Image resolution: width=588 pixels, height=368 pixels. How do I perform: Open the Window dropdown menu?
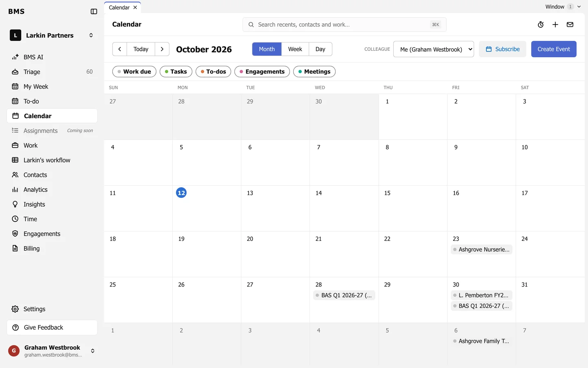click(x=563, y=7)
